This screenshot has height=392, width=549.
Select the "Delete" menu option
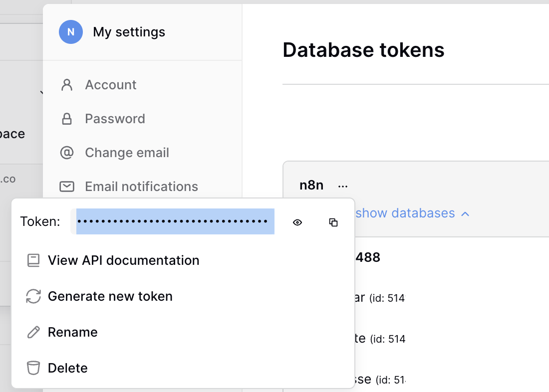pyautogui.click(x=68, y=368)
